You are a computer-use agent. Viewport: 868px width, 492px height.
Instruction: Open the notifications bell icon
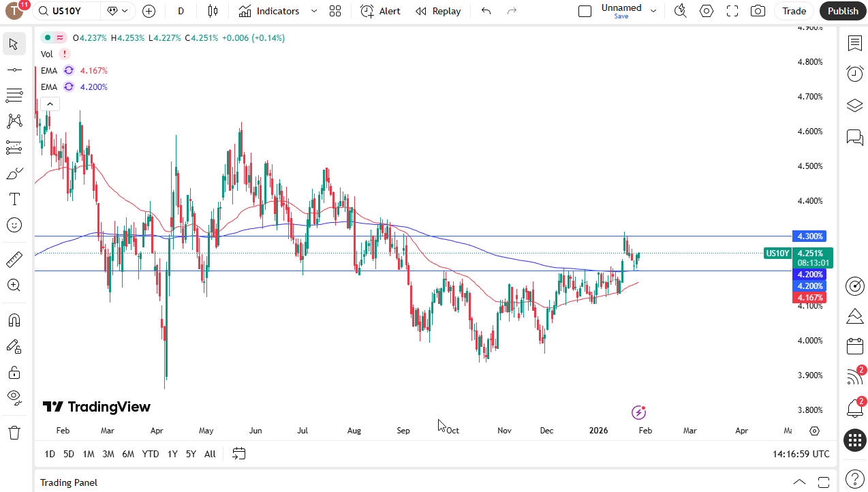[x=854, y=408]
